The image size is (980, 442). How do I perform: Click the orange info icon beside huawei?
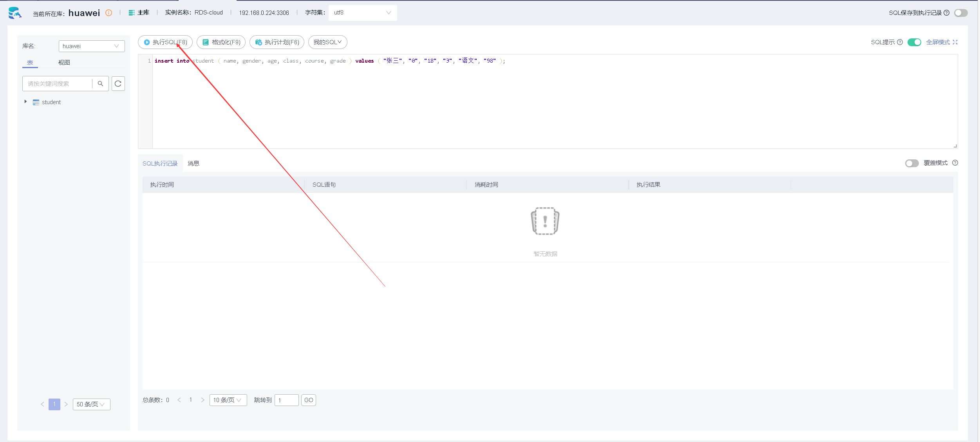109,13
